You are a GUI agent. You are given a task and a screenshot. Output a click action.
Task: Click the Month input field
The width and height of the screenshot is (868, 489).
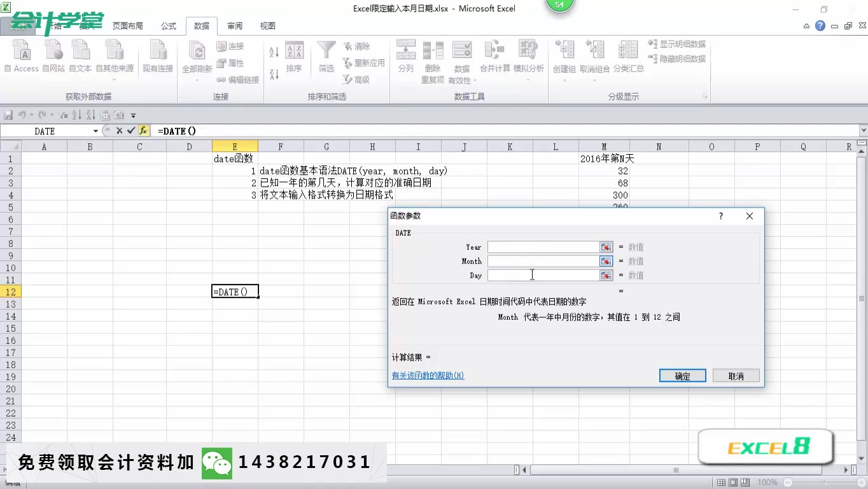pos(543,261)
